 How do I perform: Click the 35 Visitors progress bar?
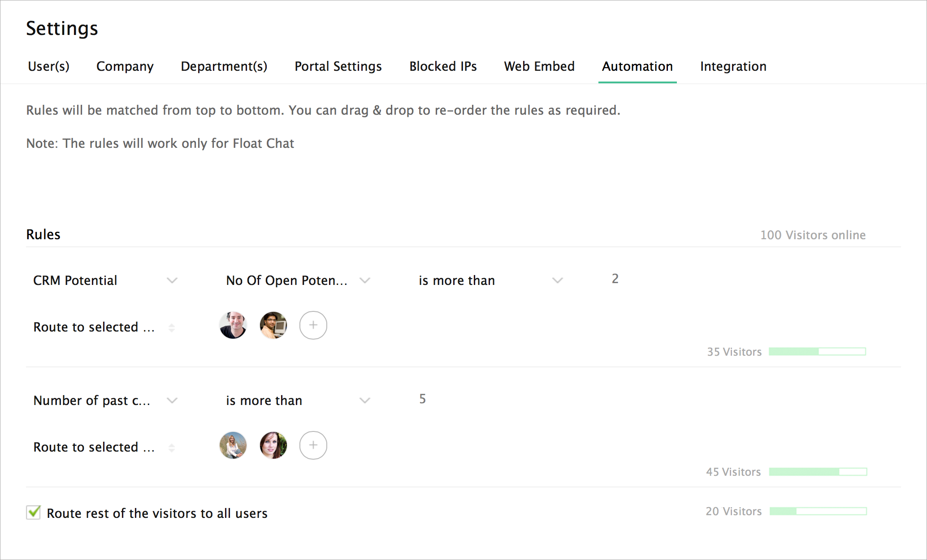(x=817, y=352)
